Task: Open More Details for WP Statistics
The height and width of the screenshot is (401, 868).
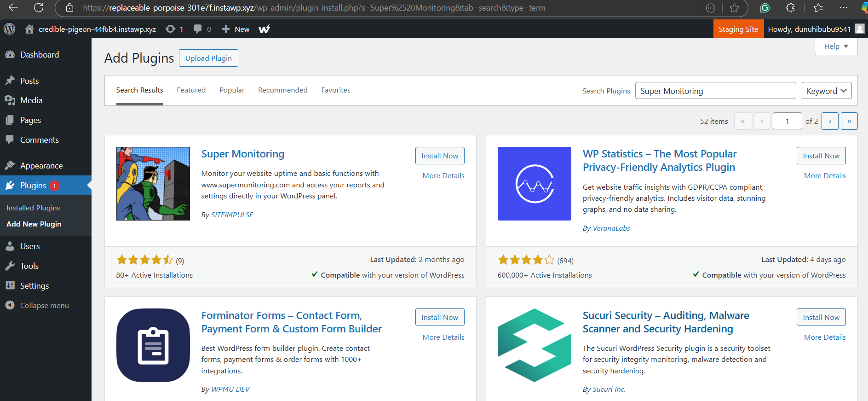Action: coord(825,176)
